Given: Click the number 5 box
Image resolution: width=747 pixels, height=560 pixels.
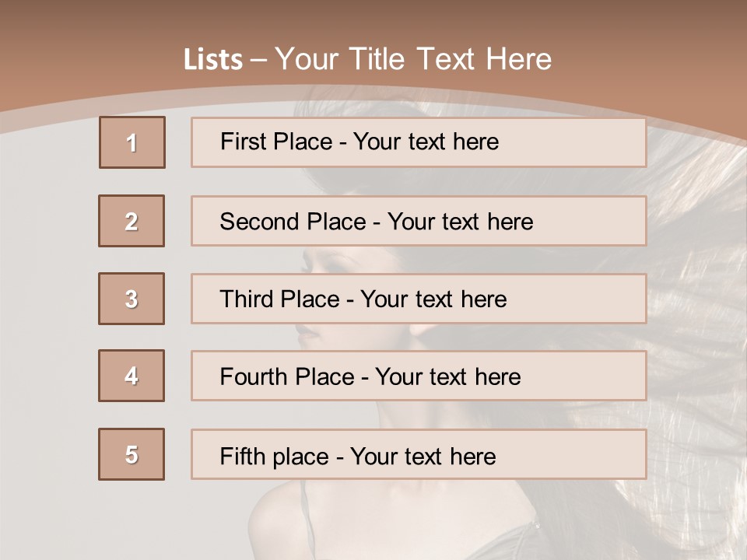Looking at the screenshot, I should (x=132, y=454).
